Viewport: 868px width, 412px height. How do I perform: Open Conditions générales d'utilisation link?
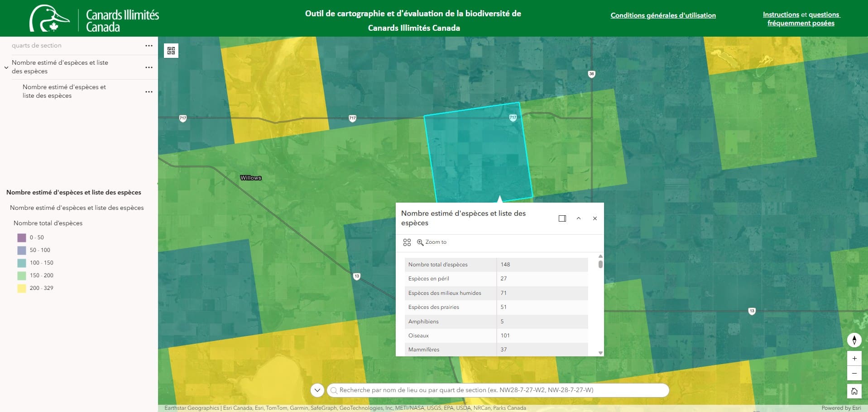click(x=663, y=15)
